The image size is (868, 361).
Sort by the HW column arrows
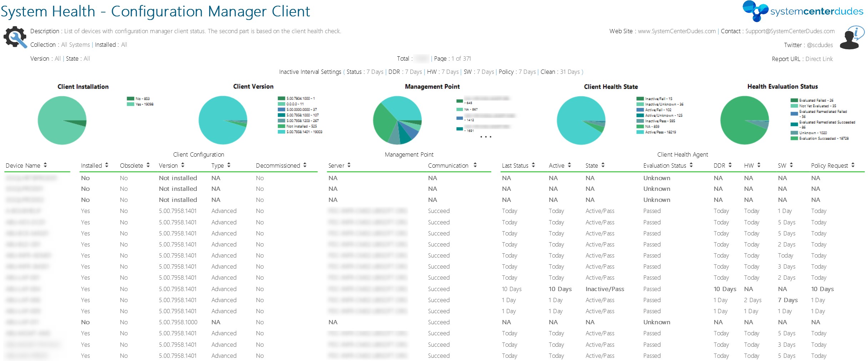[759, 165]
